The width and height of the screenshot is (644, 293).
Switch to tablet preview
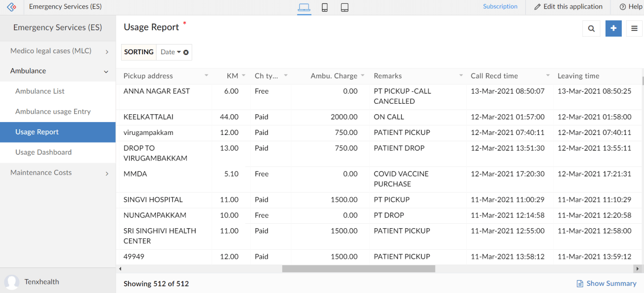345,7
